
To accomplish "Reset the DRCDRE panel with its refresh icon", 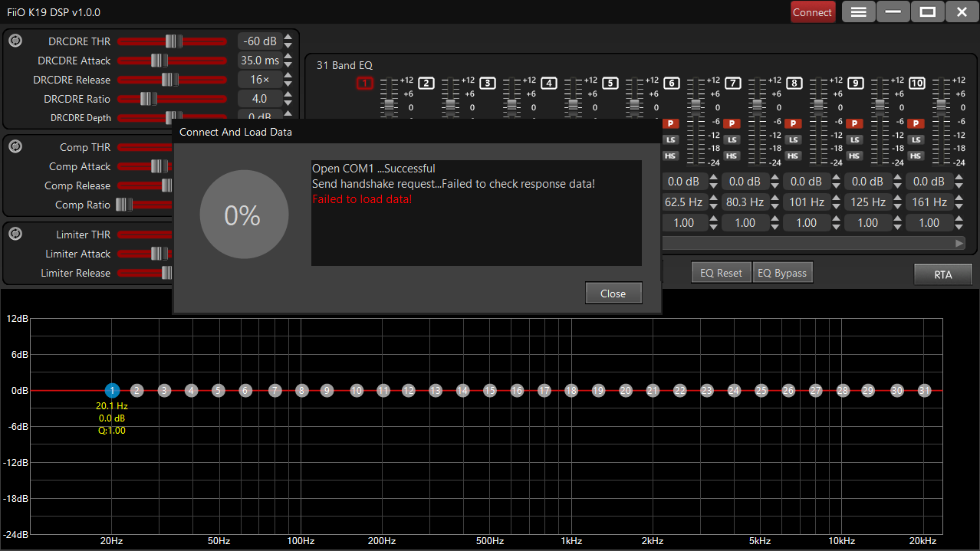I will pyautogui.click(x=15, y=41).
